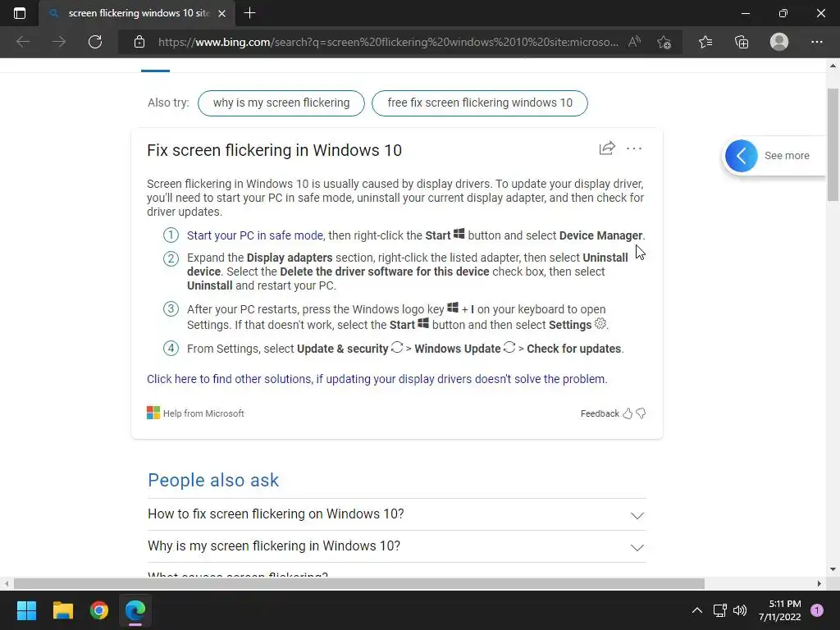The image size is (840, 630).
Task: Click the scroll left arrow
Action: pyautogui.click(x=7, y=583)
